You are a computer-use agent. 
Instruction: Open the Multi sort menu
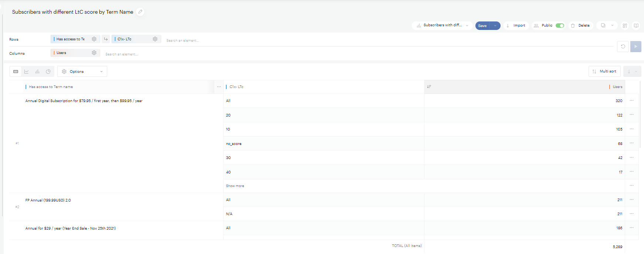pyautogui.click(x=604, y=71)
